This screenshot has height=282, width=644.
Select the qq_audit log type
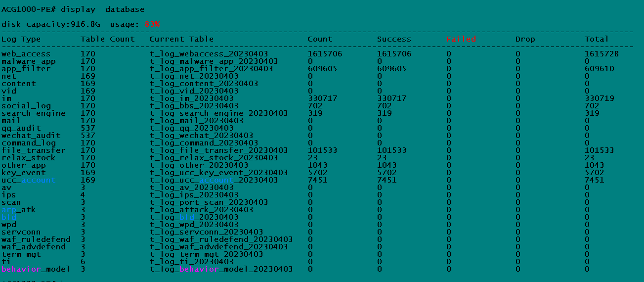[21, 128]
